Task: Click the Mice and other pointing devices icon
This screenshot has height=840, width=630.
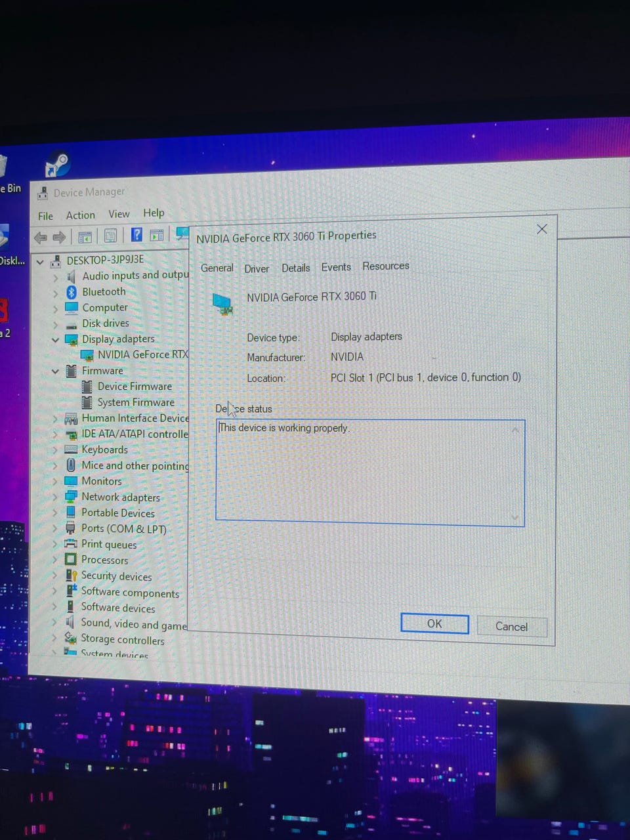Action: pos(70,465)
